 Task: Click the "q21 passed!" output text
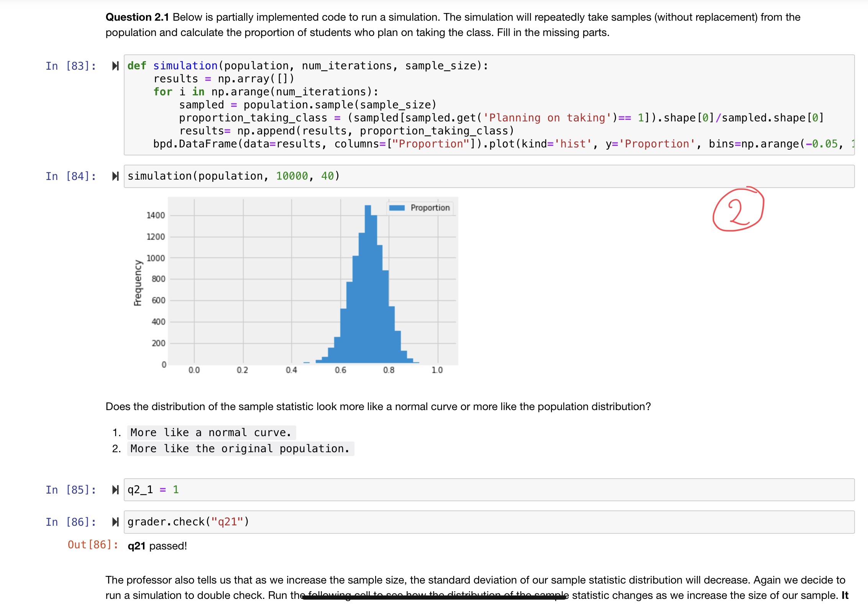click(x=157, y=546)
